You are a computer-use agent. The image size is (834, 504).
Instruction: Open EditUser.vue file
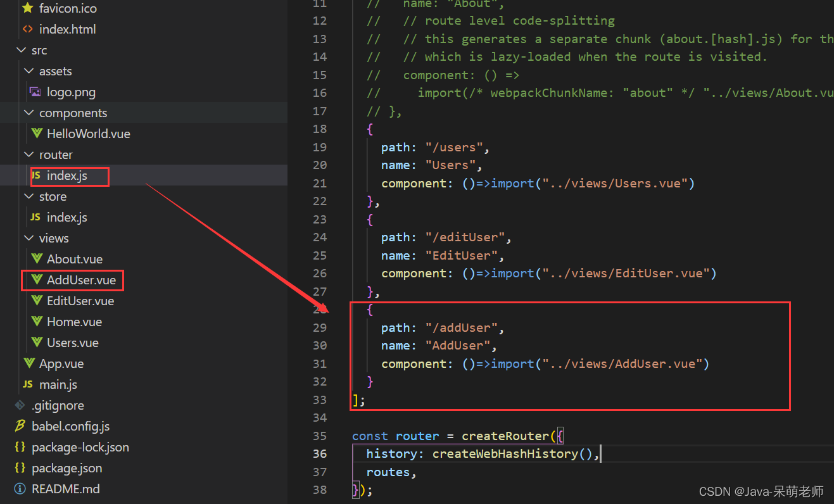click(80, 301)
